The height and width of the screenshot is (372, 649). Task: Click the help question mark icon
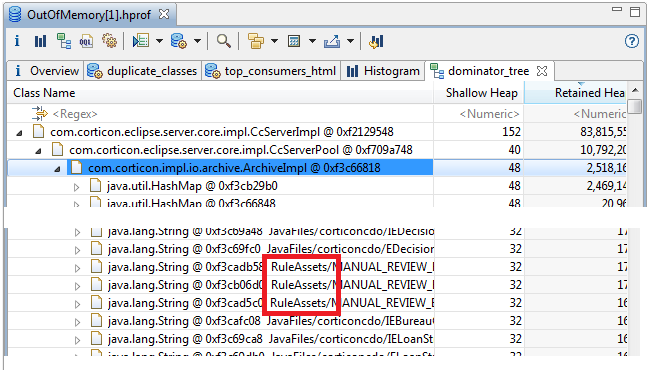[x=632, y=41]
